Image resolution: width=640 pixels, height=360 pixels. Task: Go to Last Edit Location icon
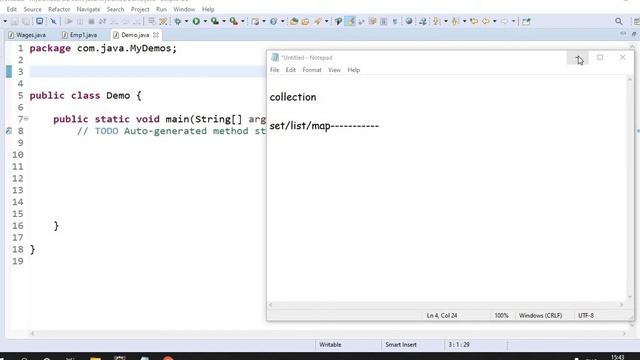473,21
